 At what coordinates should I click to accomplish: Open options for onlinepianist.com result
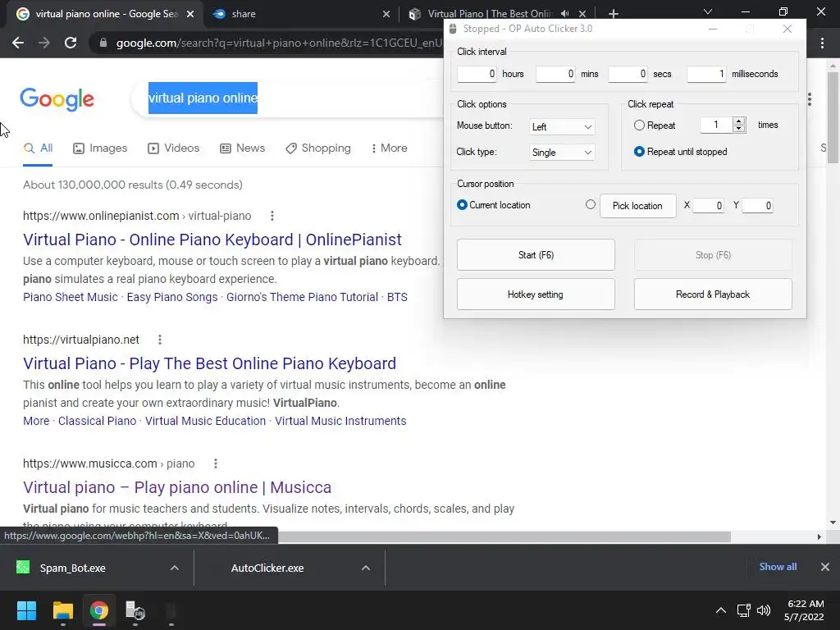pos(272,216)
